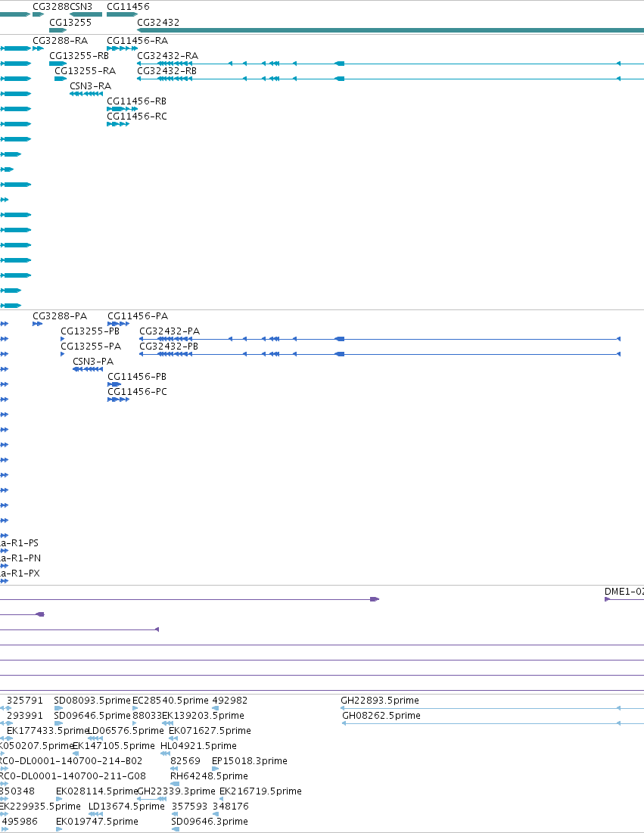Click the 325791 EST label
The height and width of the screenshot is (833, 644).
coord(25,701)
